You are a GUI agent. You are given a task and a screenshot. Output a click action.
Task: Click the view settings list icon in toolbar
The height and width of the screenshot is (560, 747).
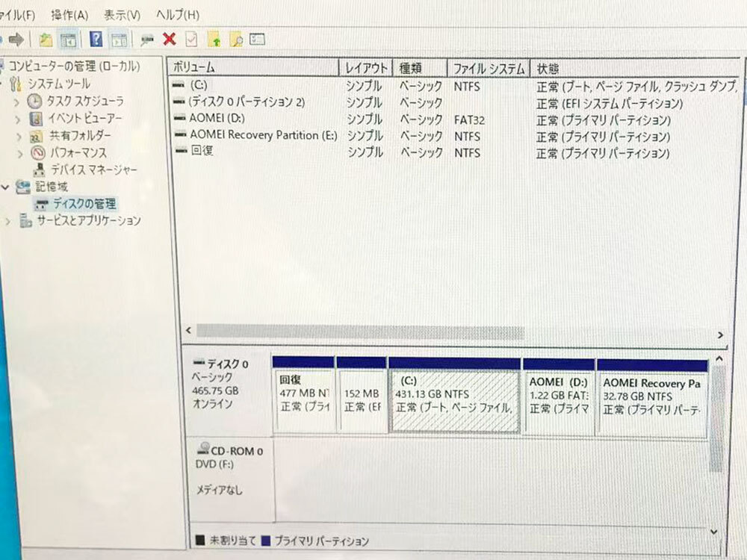pyautogui.click(x=257, y=39)
